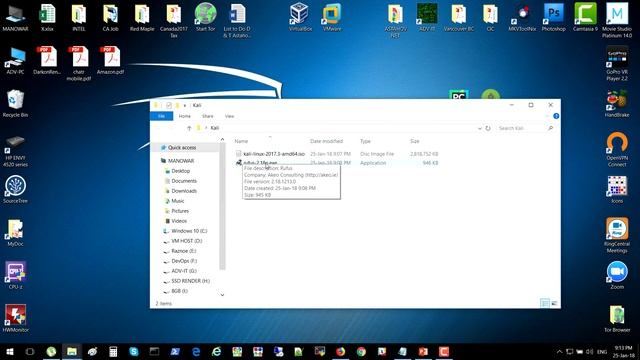Switch to large icons view button
This screenshot has height=360, width=640.
click(x=554, y=303)
